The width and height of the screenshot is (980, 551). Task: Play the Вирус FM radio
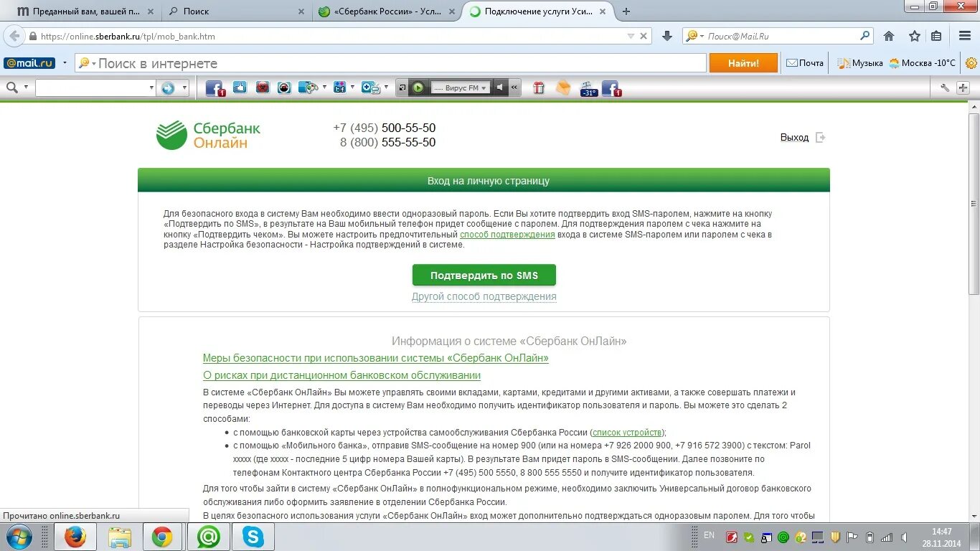tap(418, 88)
